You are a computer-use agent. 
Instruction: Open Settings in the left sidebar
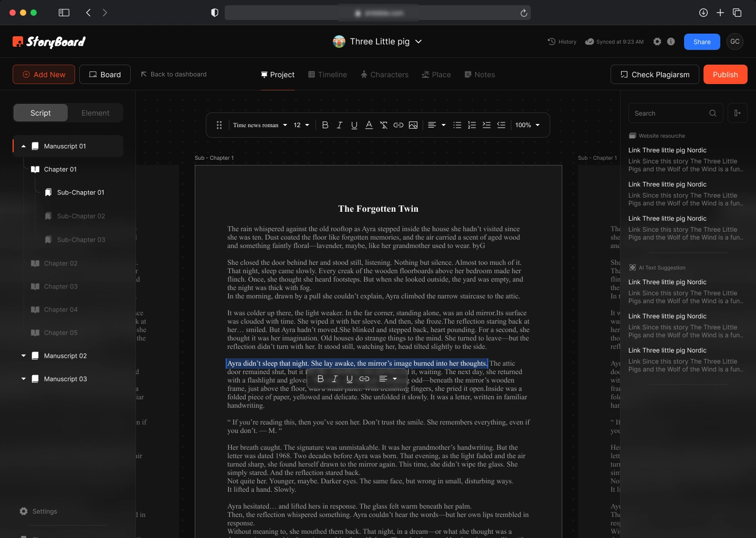pos(38,511)
